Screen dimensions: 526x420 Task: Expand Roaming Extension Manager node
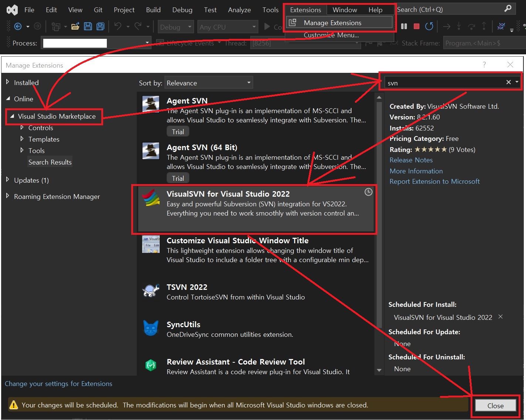(x=7, y=196)
